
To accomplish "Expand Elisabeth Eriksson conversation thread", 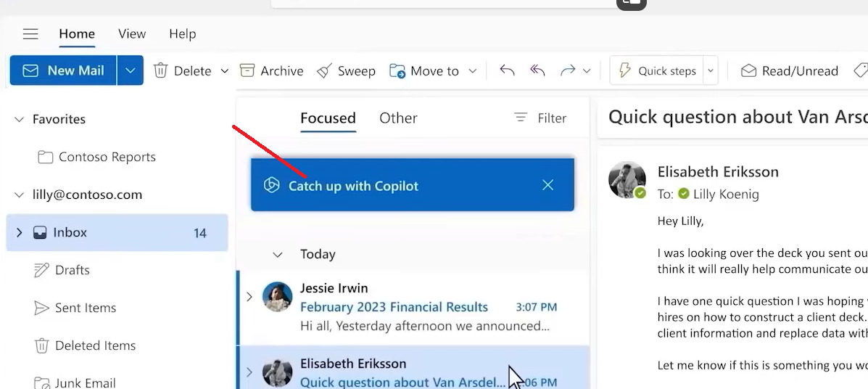I will coord(249,372).
